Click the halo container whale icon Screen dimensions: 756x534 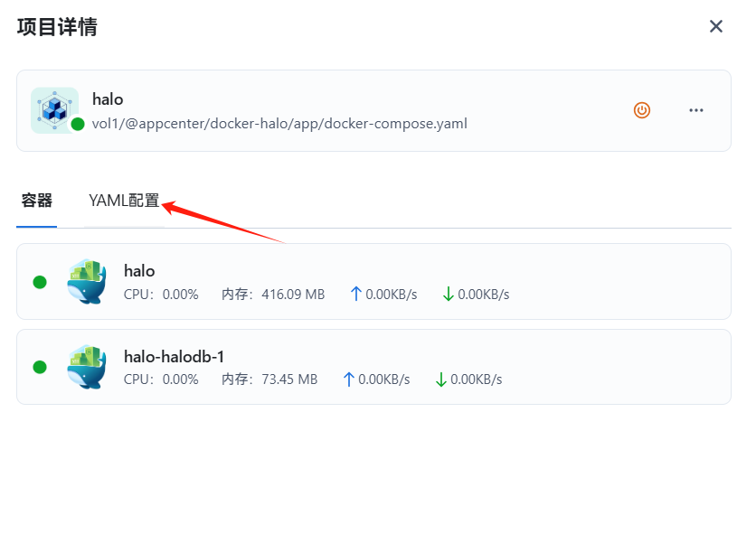[x=87, y=282]
